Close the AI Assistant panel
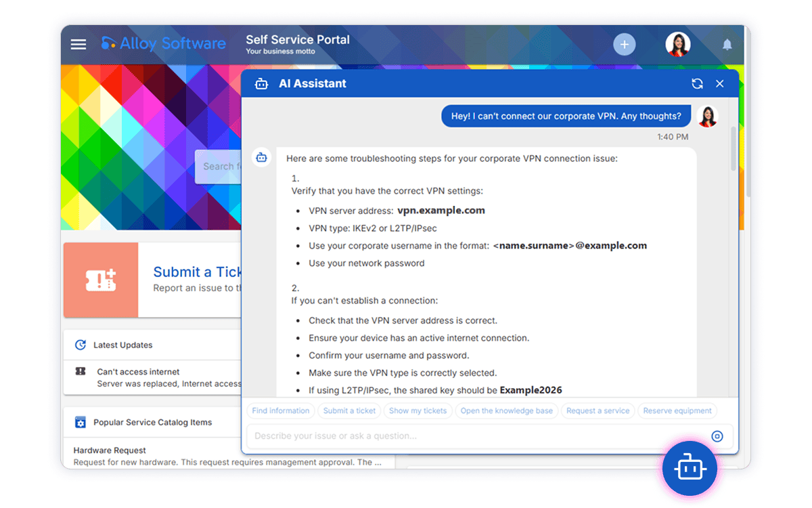 coord(720,83)
